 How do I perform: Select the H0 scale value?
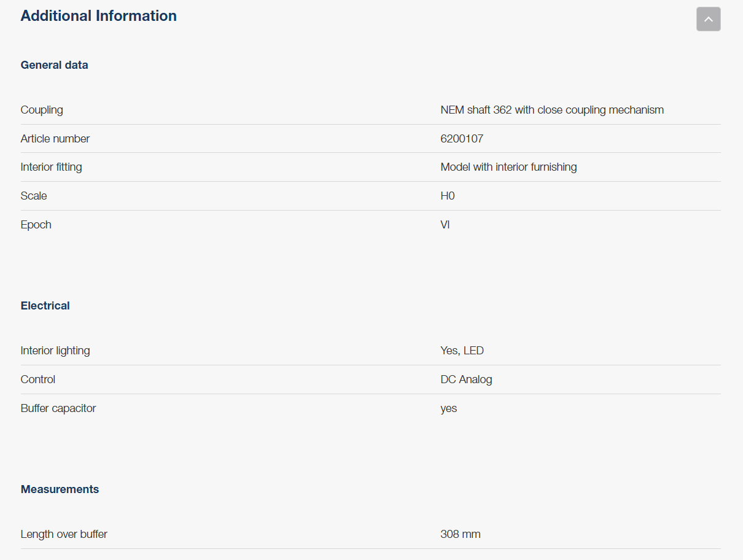(x=447, y=196)
